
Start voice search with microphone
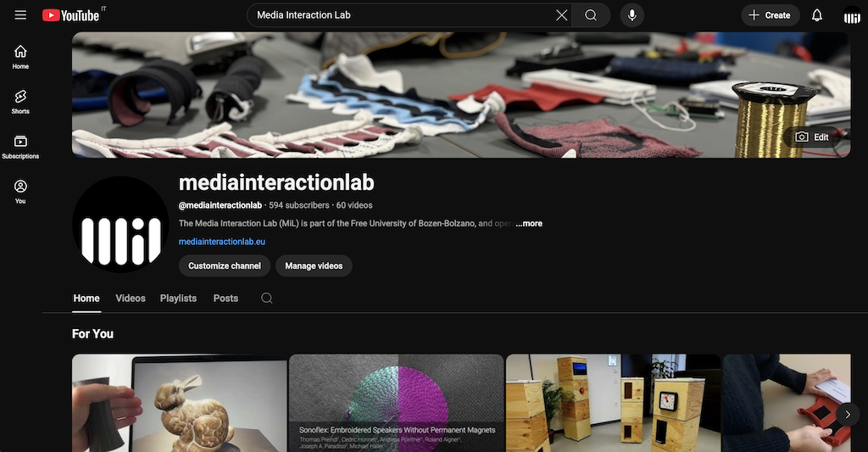point(632,15)
